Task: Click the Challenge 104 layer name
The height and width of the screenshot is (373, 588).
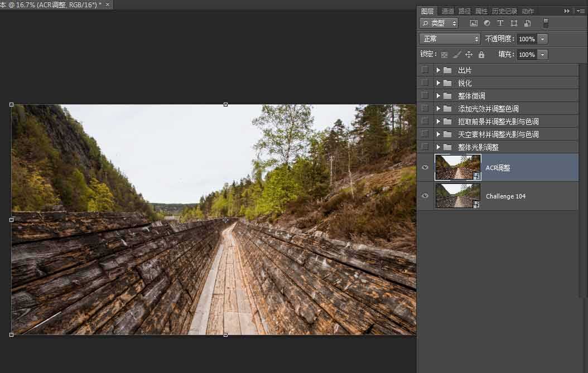Action: tap(505, 196)
